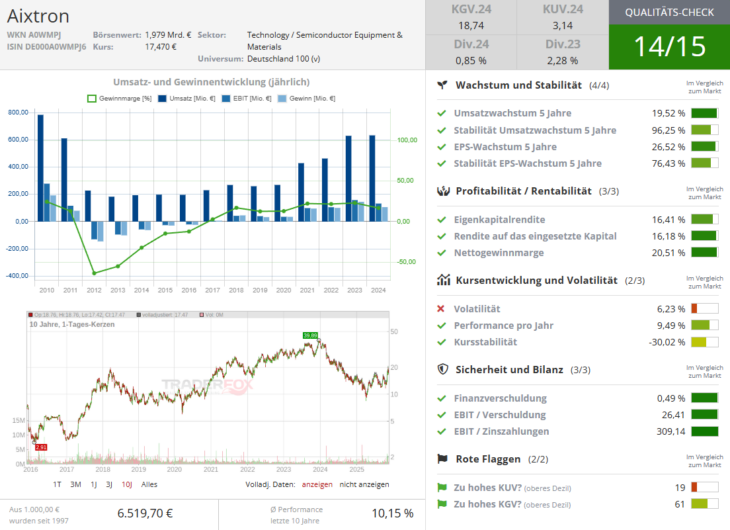Image resolution: width=730 pixels, height=530 pixels.
Task: Click the Profitabilität / Rentabilität hands icon
Action: point(443,191)
